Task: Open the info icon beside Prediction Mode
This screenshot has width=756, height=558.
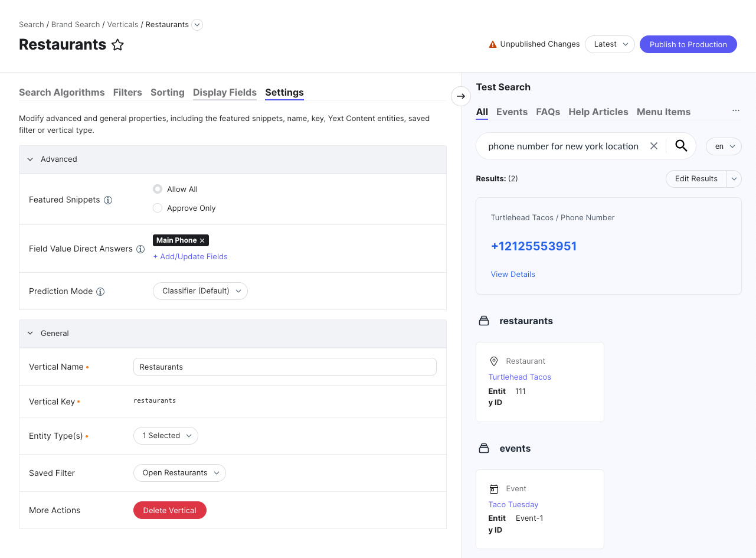Action: [x=100, y=292]
